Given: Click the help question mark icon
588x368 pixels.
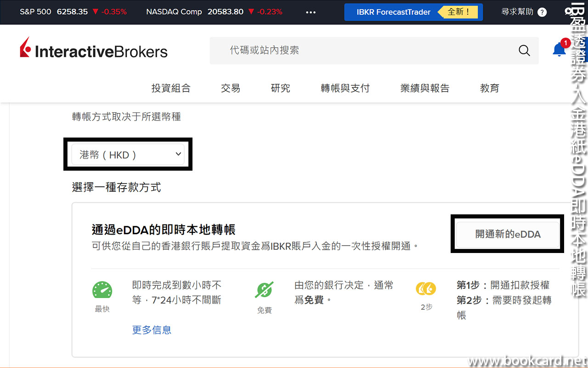Looking at the screenshot, I should [x=542, y=12].
